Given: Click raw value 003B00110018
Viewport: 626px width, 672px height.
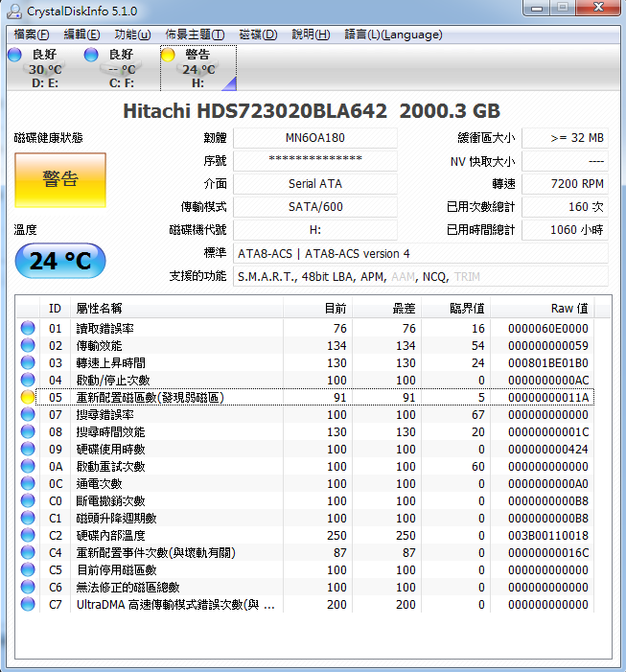Looking at the screenshot, I should [x=548, y=535].
